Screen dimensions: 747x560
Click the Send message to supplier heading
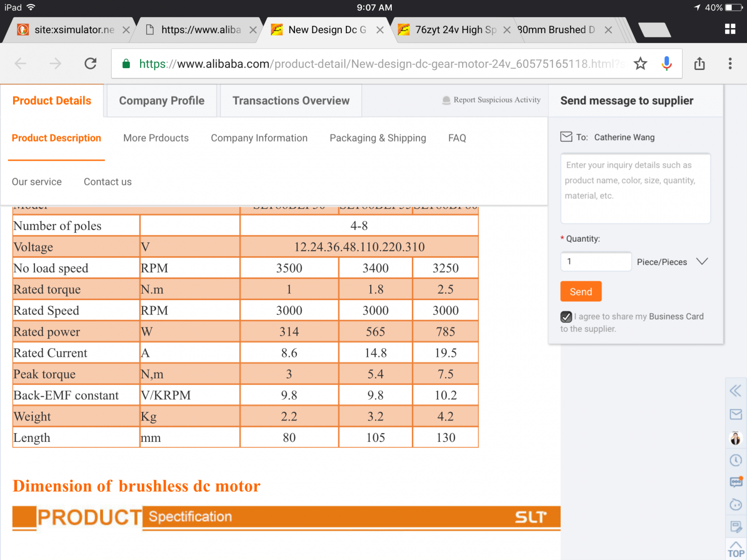627,101
